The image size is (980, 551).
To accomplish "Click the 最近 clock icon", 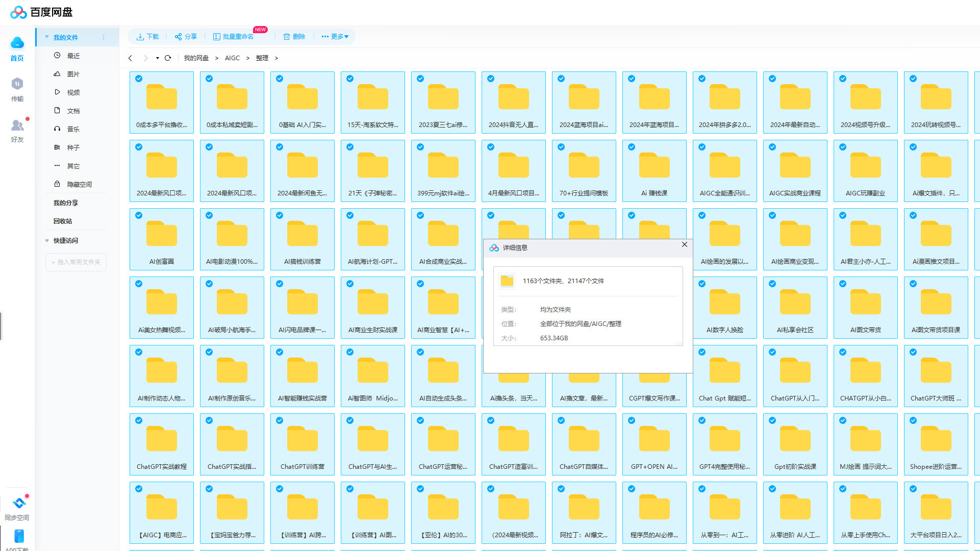I will point(57,56).
